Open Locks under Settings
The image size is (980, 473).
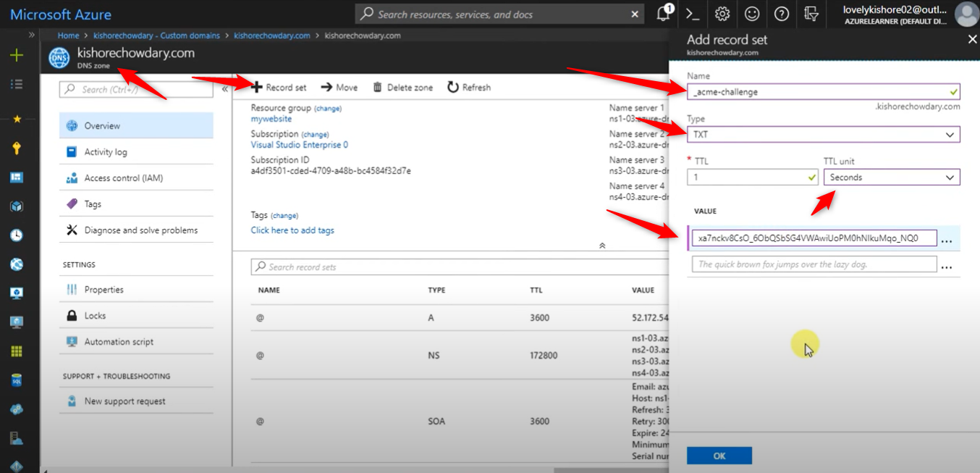(136, 315)
